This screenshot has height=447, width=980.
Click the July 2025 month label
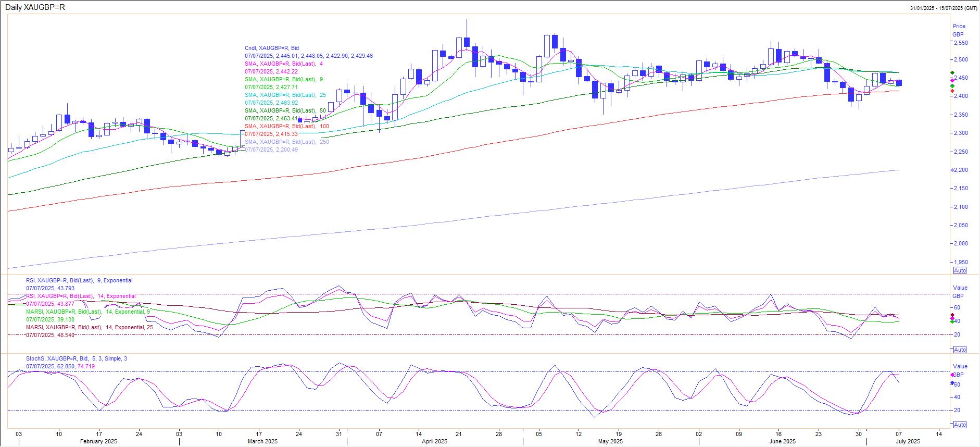pyautogui.click(x=908, y=441)
